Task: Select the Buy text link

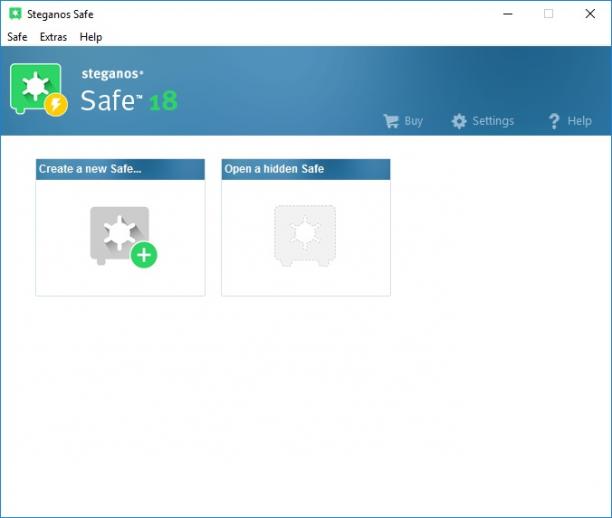Action: pos(414,121)
